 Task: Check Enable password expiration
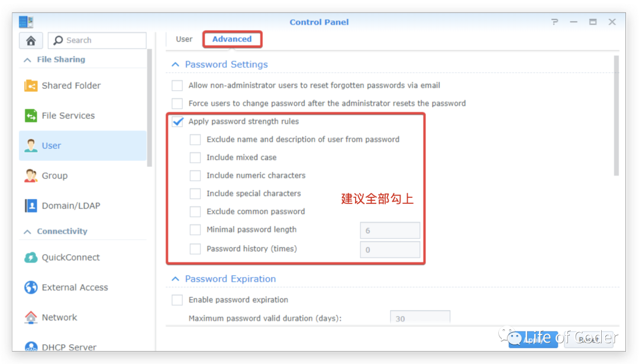click(x=177, y=300)
